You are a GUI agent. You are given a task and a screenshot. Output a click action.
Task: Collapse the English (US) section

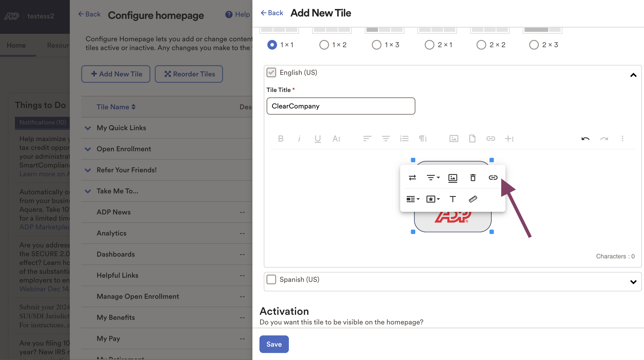pyautogui.click(x=633, y=75)
